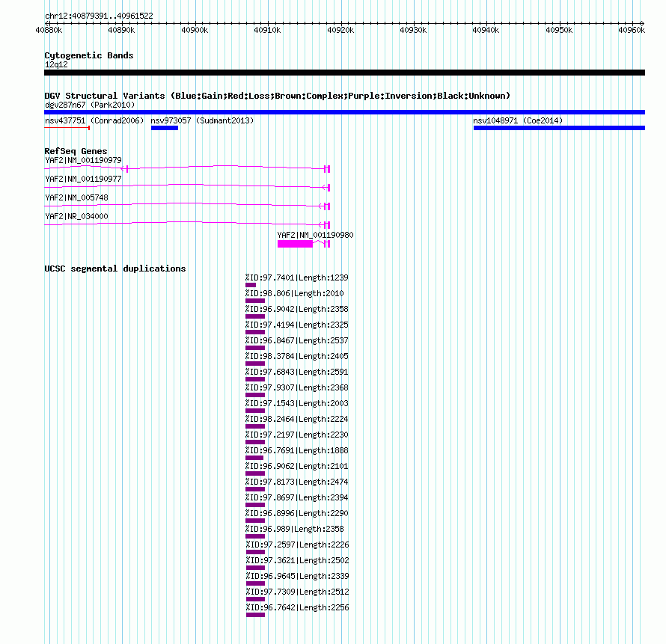Image resolution: width=666 pixels, height=644 pixels.
Task: Select duplication %ID:97.2197|Length:2230
Action: pos(255,442)
